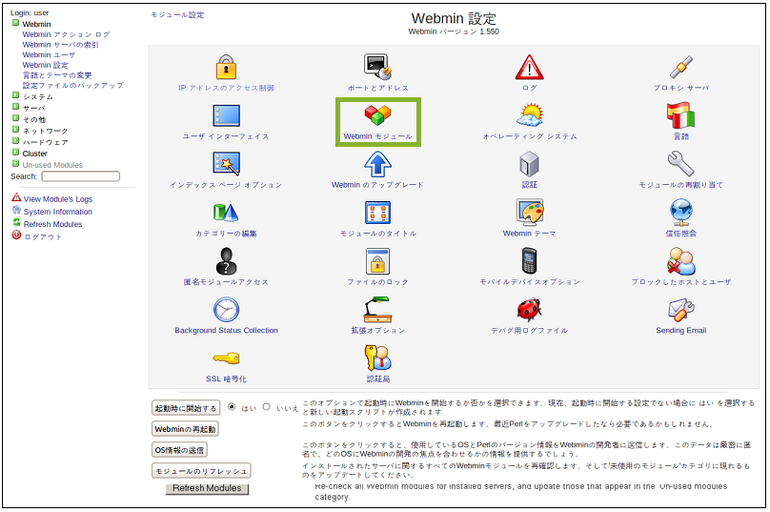Click the Webminの再起動 button
Image resolution: width=770 pixels, height=512 pixels.
tap(185, 429)
